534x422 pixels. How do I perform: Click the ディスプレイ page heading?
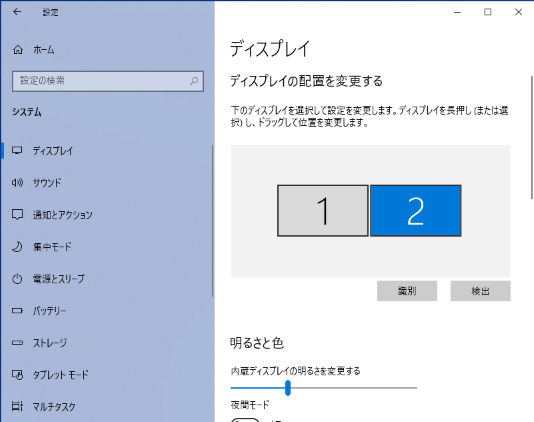click(270, 48)
